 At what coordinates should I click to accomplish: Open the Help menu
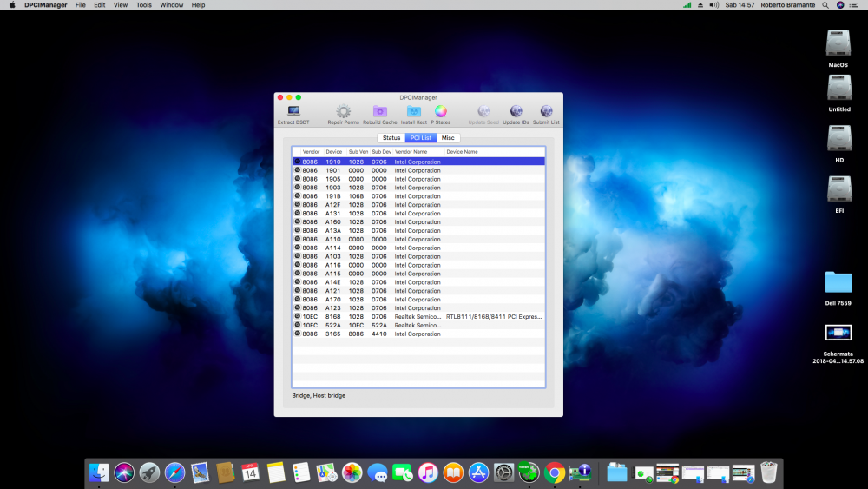[x=198, y=5]
